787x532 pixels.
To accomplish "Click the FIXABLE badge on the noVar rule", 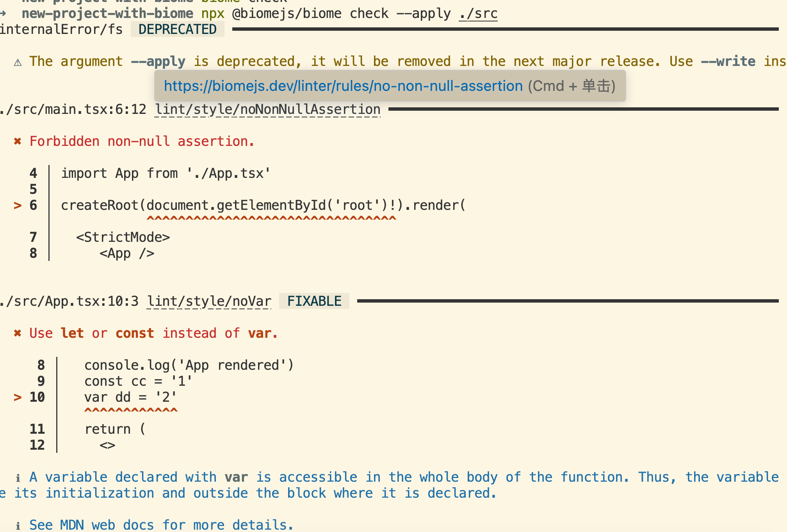I will coord(314,301).
